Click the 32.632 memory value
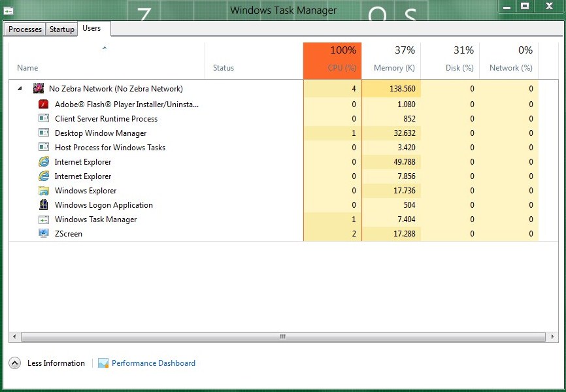The width and height of the screenshot is (566, 392). 405,133
